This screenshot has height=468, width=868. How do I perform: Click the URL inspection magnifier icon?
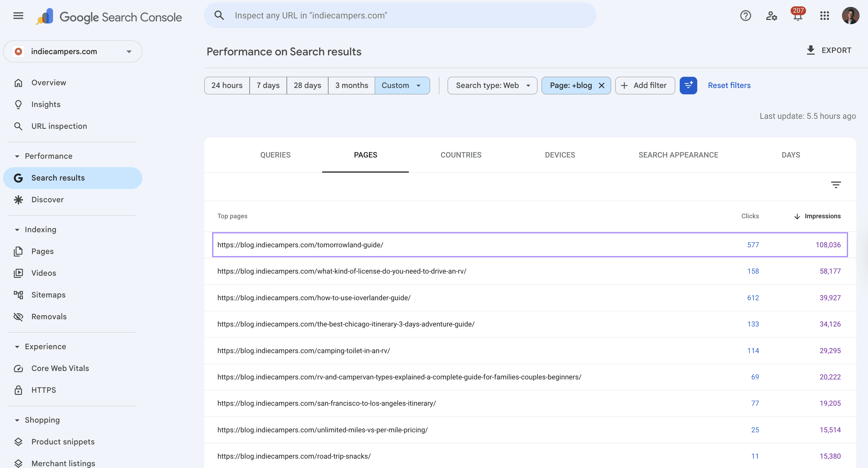click(x=18, y=126)
